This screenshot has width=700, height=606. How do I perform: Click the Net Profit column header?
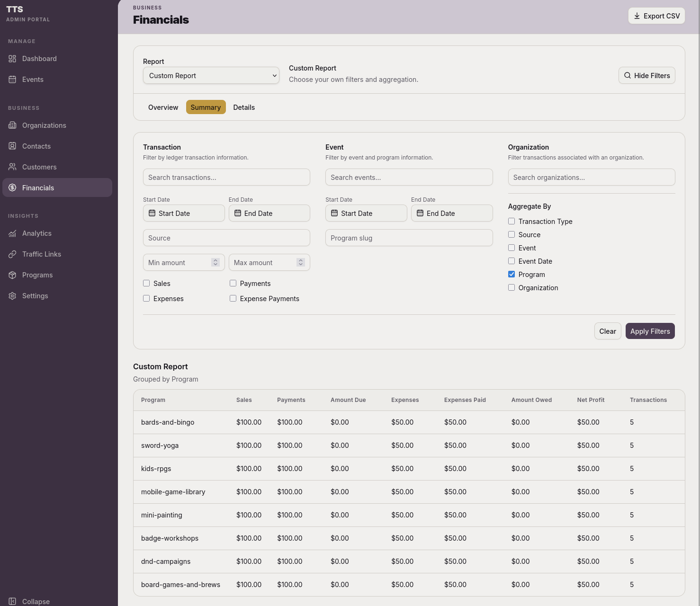click(x=591, y=400)
